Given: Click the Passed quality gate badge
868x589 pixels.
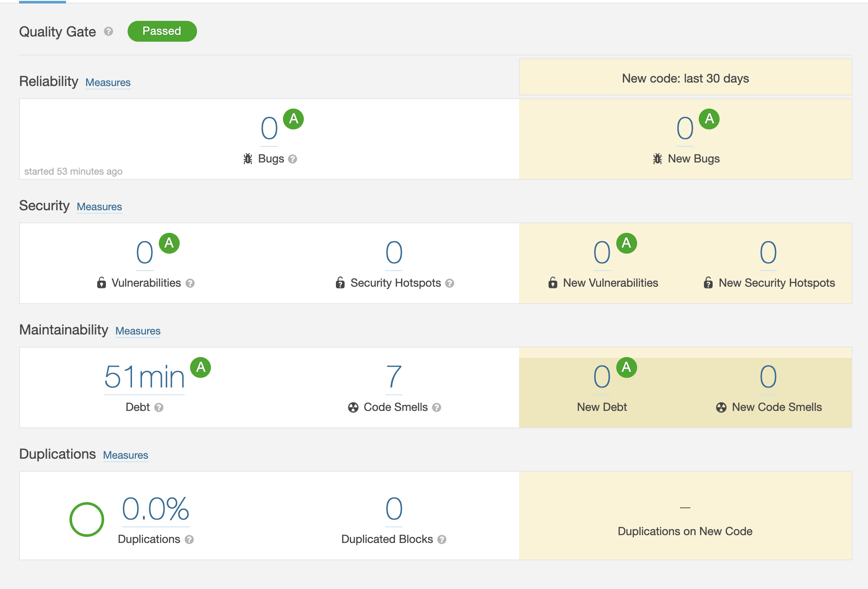Looking at the screenshot, I should [162, 31].
